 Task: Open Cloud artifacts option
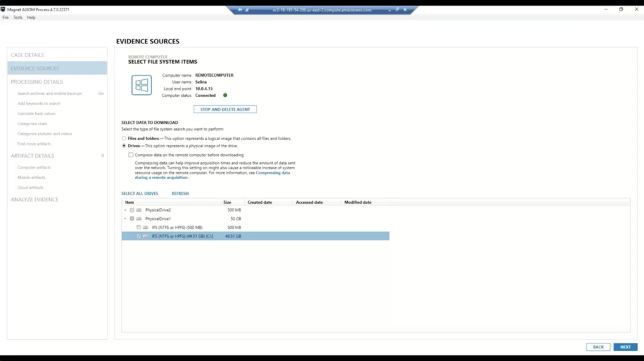coord(30,187)
